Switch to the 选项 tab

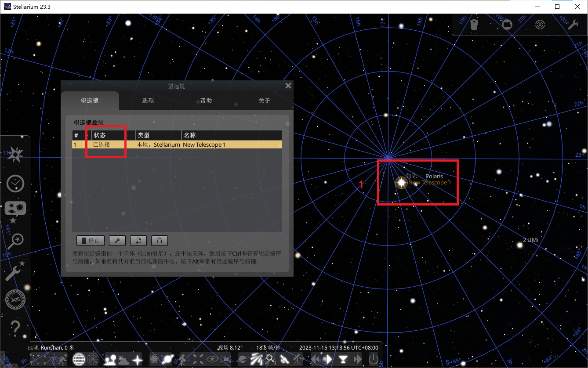148,101
